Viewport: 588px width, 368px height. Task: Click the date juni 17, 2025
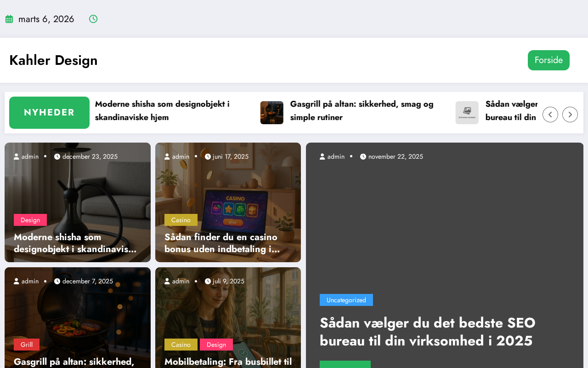tap(231, 156)
